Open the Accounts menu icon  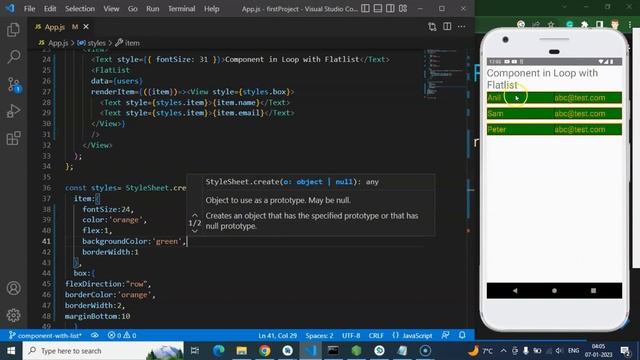point(13,288)
